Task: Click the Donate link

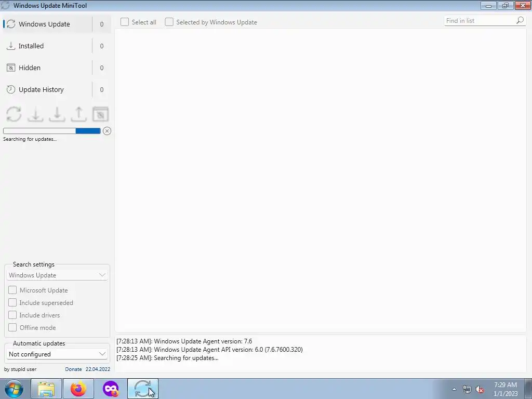Action: point(73,369)
